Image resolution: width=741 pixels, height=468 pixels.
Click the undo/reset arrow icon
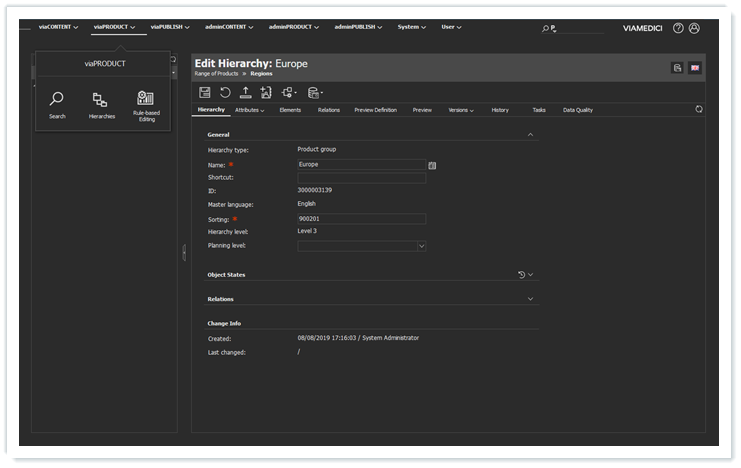225,92
